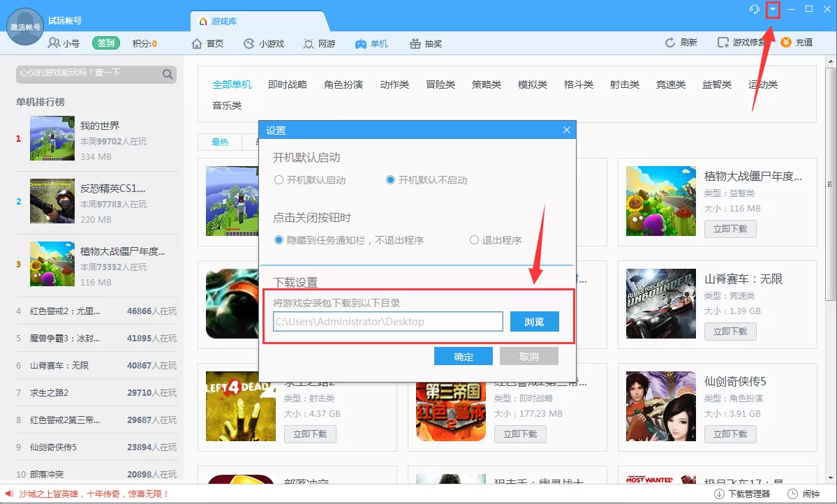Click the customer service headset icon

click(x=754, y=9)
